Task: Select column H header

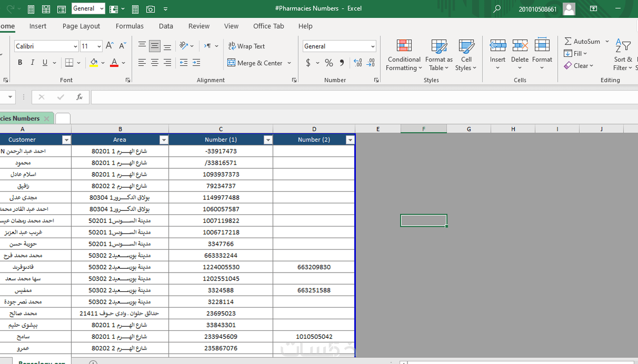Action: pos(513,129)
